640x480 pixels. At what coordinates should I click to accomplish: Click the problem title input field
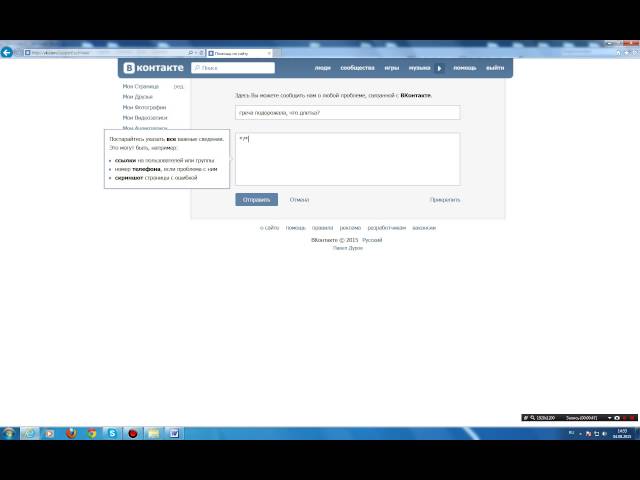coord(348,113)
